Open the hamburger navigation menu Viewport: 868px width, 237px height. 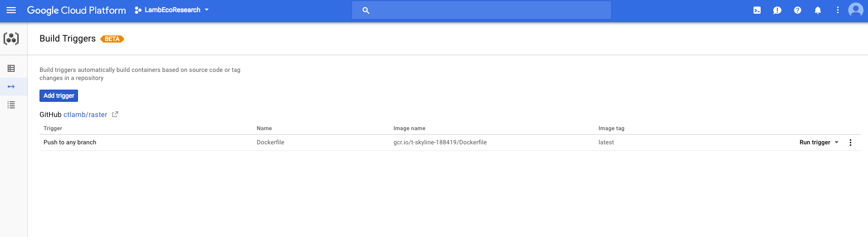coord(11,10)
